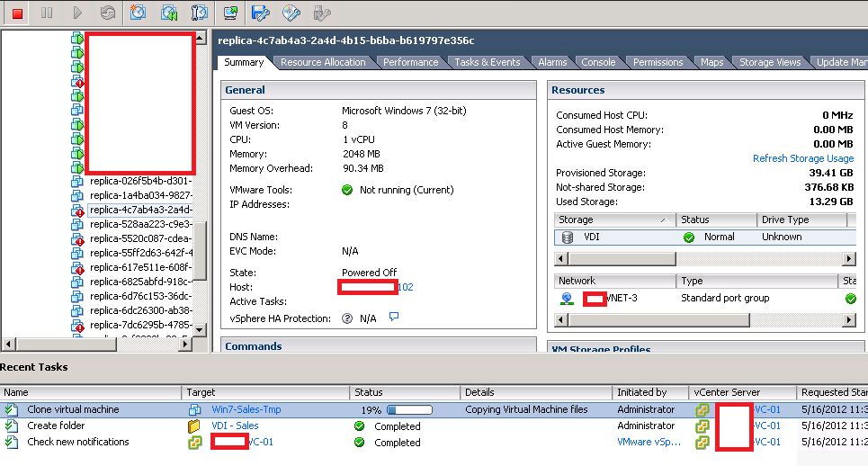
Task: Click the vSphere HA Protection help icon
Action: (347, 318)
